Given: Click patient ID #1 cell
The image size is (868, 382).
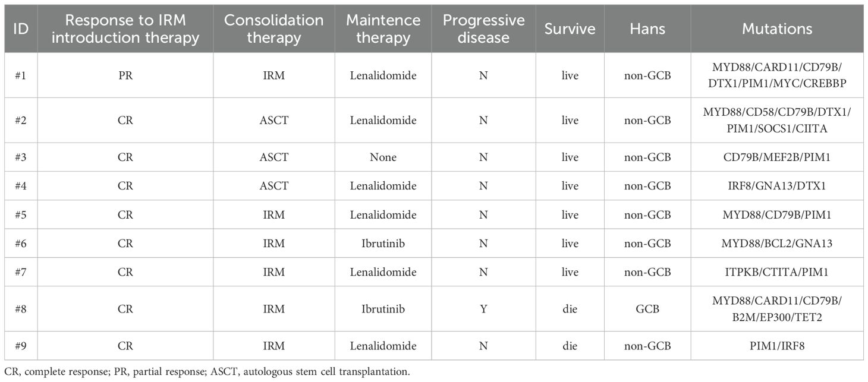Looking at the screenshot, I should point(21,75).
